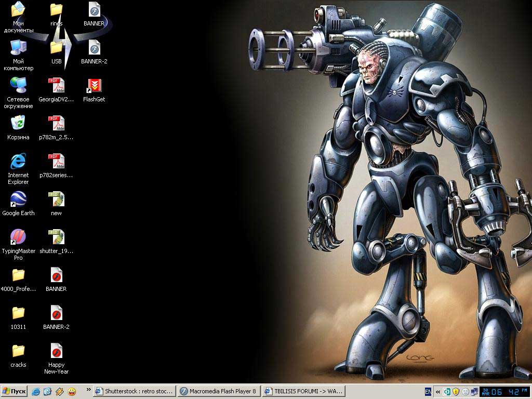Select the shutter_19... PSD file
Screen dimensions: 532x399
click(x=56, y=242)
